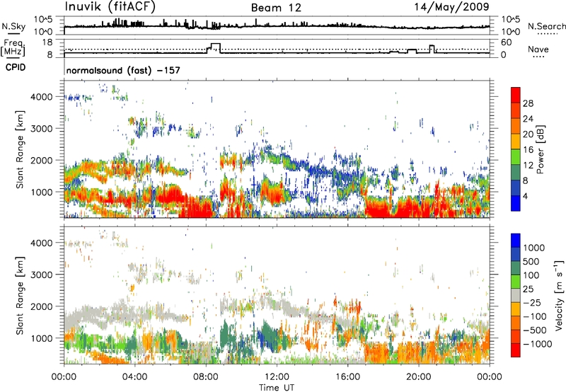Click the "-500" label on Velocity colorbar

click(534, 330)
